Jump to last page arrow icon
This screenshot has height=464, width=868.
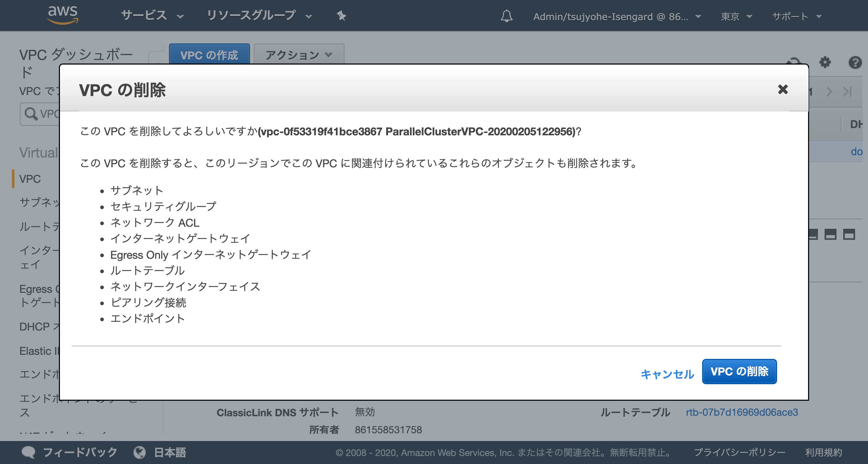(x=847, y=92)
